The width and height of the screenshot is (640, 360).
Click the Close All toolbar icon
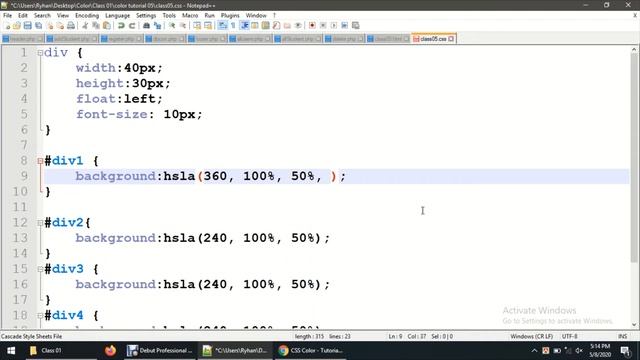[60, 26]
